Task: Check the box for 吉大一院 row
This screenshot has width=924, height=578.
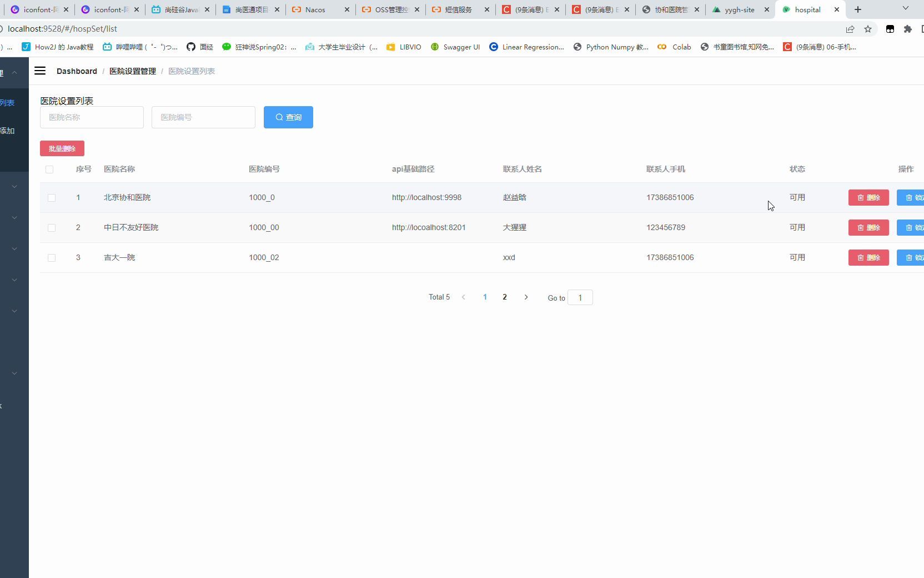Action: (52, 258)
